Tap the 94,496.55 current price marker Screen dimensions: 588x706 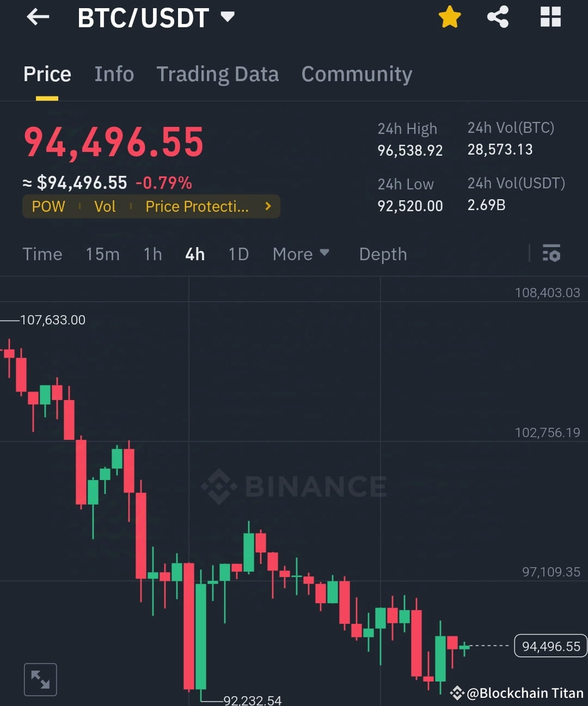click(550, 646)
